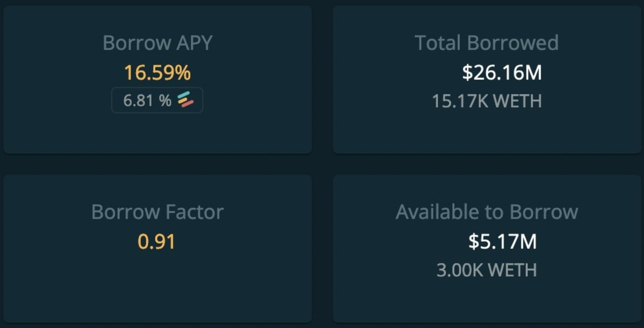Click the Total Borrowed heading
Screen dimensions: 644x328
(x=487, y=43)
